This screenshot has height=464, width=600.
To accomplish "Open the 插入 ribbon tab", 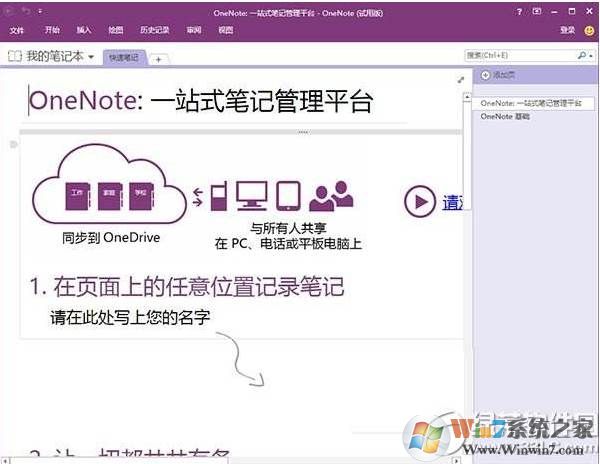I will point(84,31).
